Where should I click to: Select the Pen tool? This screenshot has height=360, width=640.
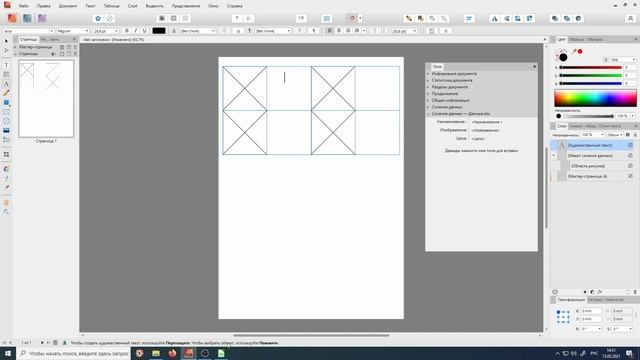click(6, 93)
